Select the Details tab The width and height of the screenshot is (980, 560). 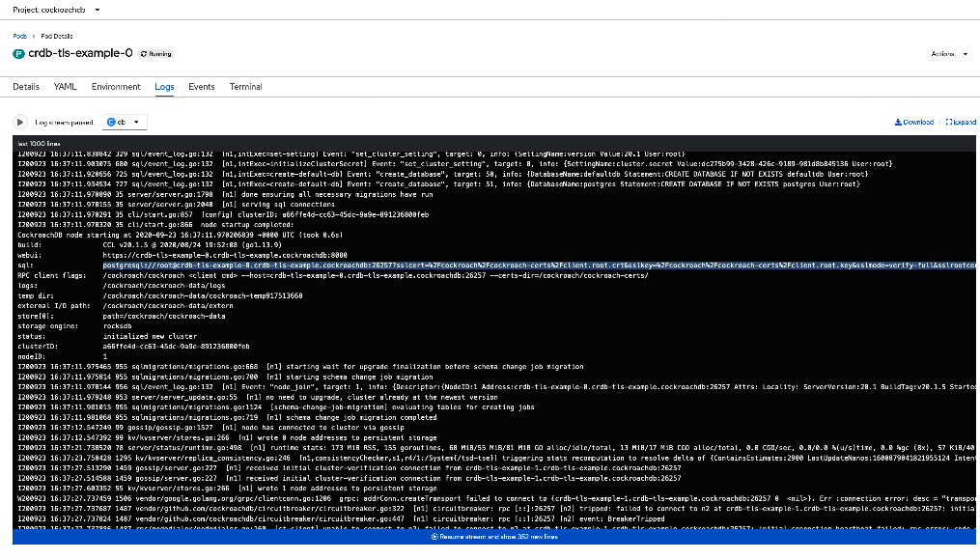(25, 86)
